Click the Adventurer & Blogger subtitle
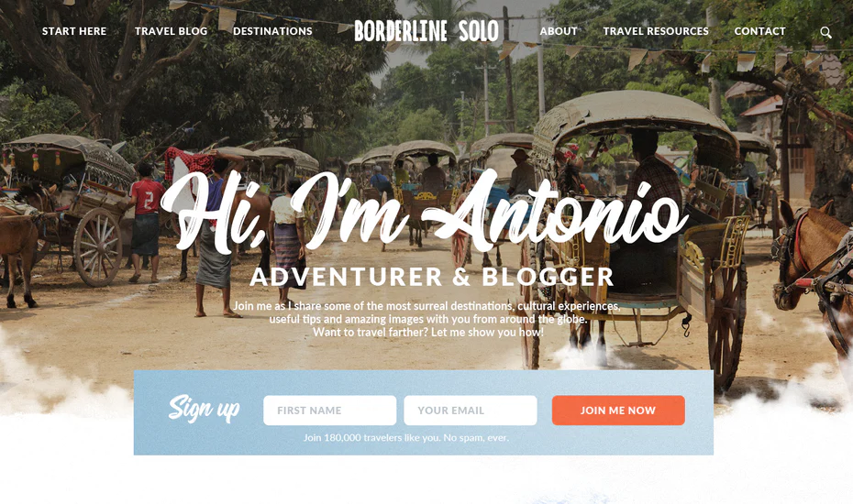 tap(432, 277)
